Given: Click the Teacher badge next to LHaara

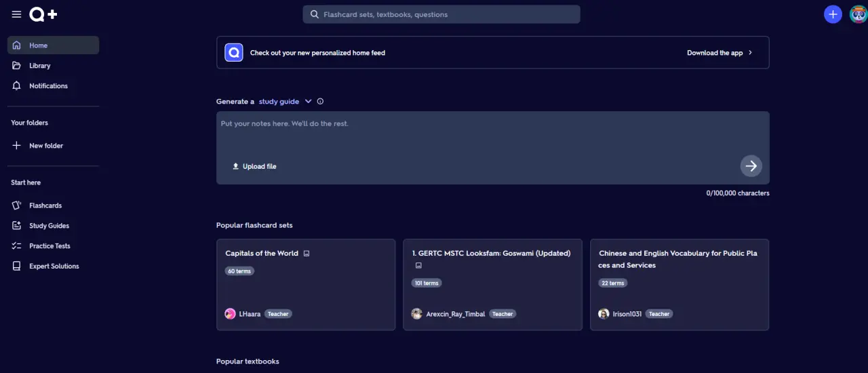Looking at the screenshot, I should pyautogui.click(x=278, y=314).
